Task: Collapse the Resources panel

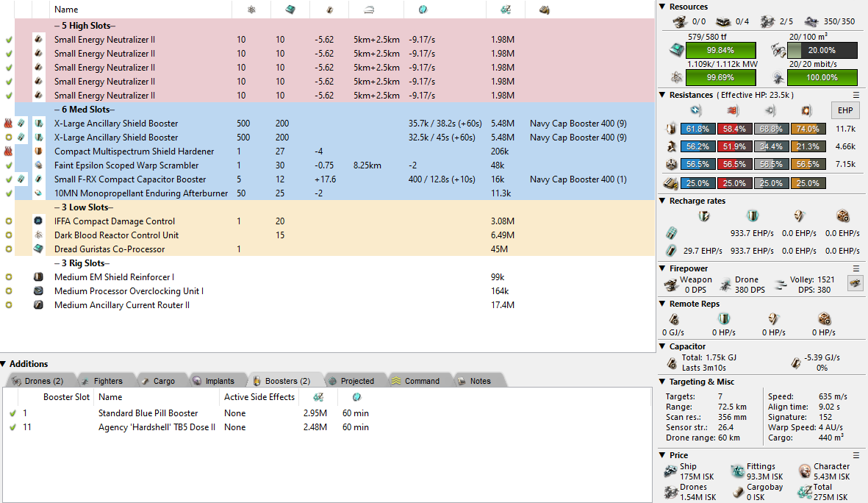Action: click(662, 7)
